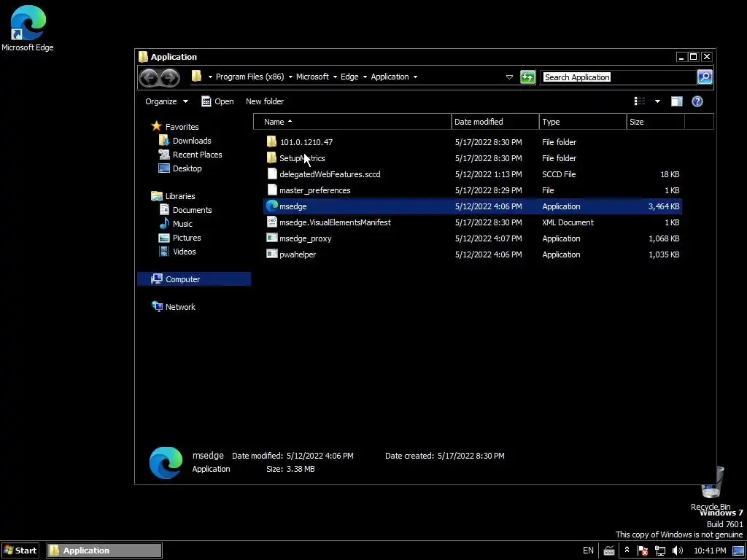Expand the dropdown arrow after Microsoft breadcrumb
The width and height of the screenshot is (747, 560).
(335, 77)
